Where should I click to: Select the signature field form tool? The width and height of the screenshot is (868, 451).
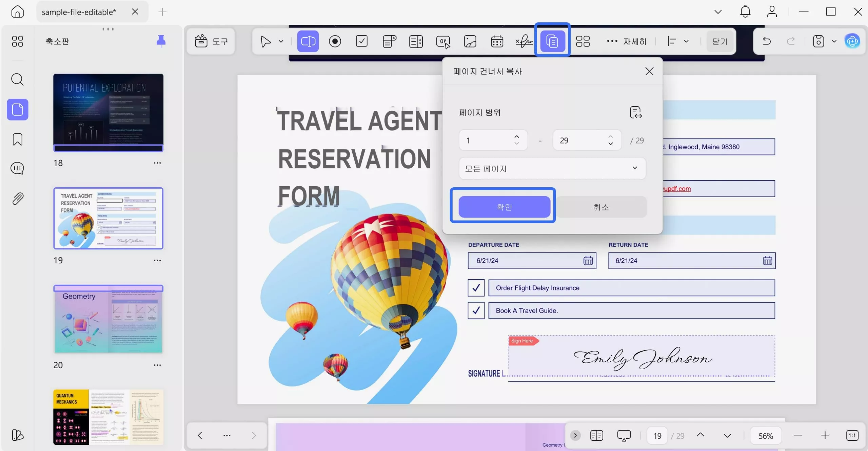point(524,41)
